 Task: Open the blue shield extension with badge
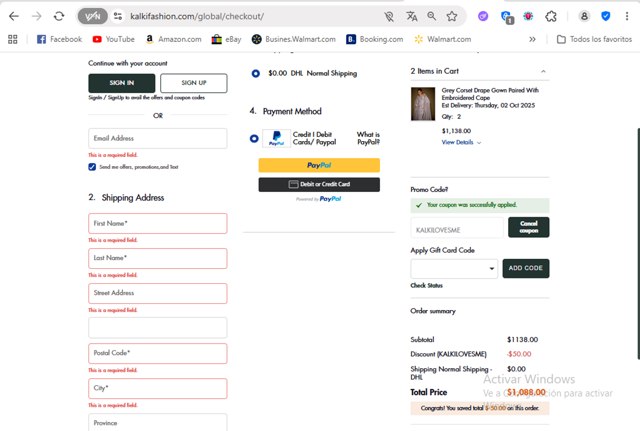507,17
